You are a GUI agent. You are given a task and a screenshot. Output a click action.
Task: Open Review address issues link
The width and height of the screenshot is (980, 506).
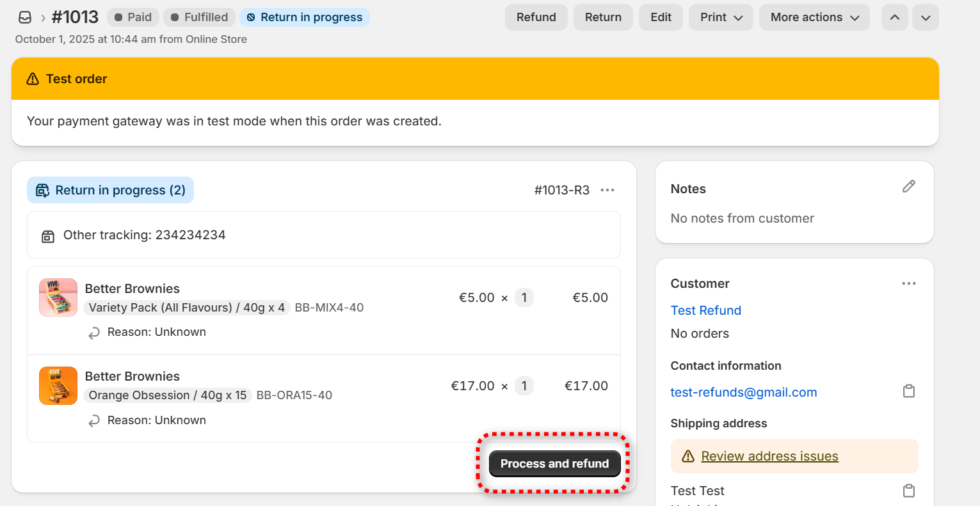[x=769, y=456]
